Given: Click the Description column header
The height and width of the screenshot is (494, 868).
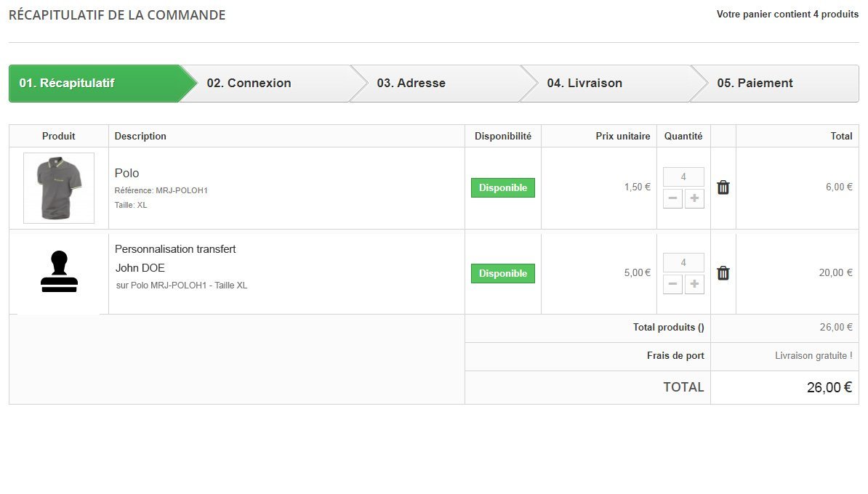Looking at the screenshot, I should tap(140, 136).
